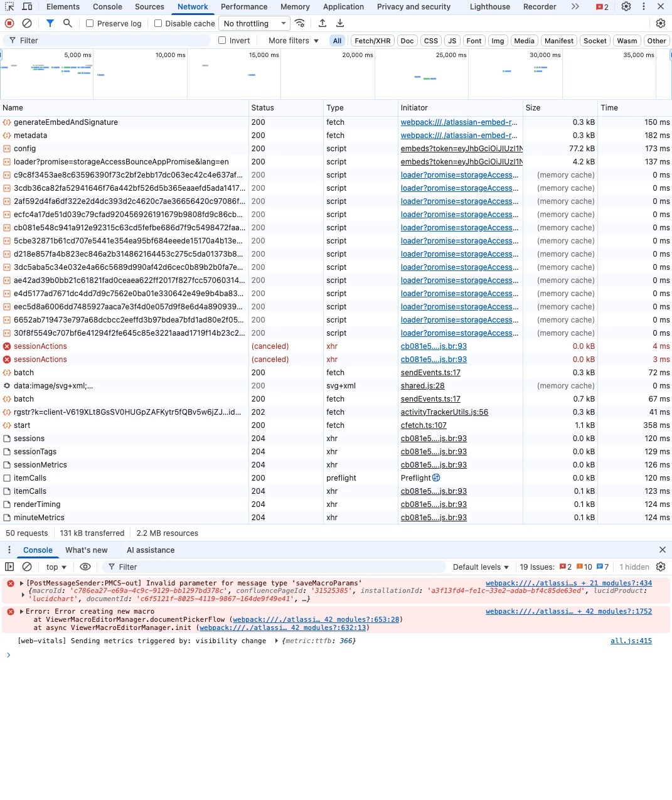This screenshot has height=800, width=672.
Task: Click the error count badge in the top bar
Action: (x=602, y=7)
